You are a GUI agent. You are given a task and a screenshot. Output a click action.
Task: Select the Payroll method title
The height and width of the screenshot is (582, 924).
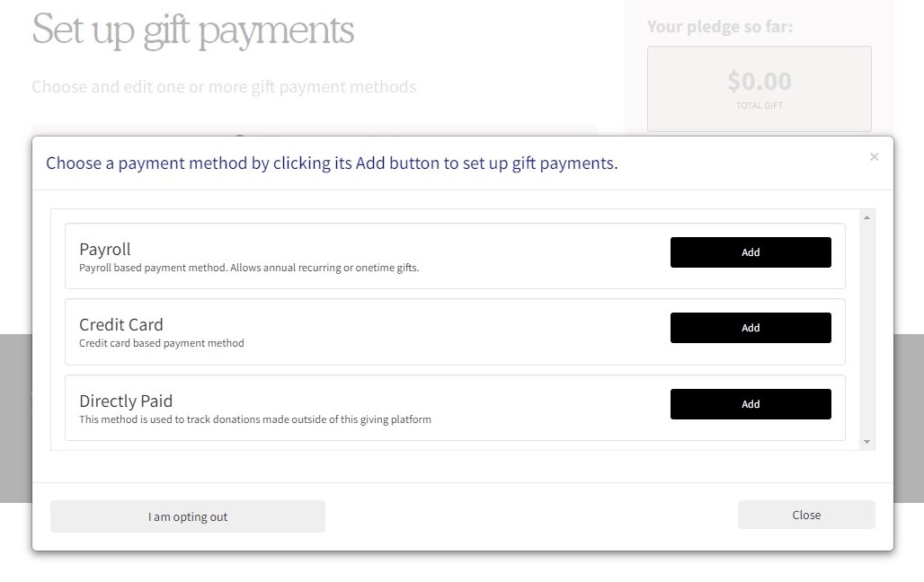pos(105,249)
